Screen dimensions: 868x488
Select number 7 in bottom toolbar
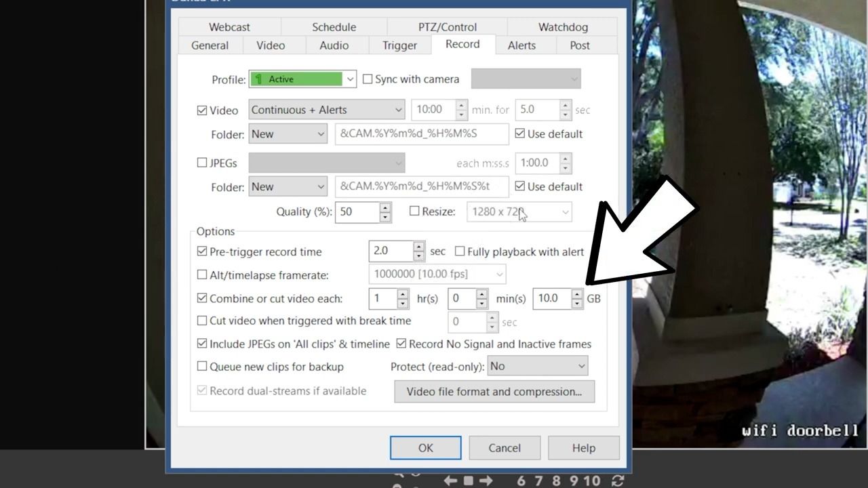coord(538,481)
